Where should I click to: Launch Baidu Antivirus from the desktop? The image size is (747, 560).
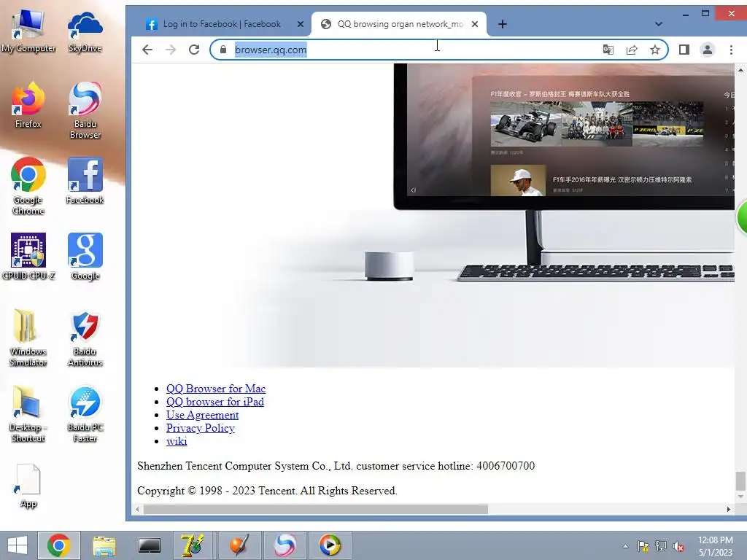(x=85, y=338)
